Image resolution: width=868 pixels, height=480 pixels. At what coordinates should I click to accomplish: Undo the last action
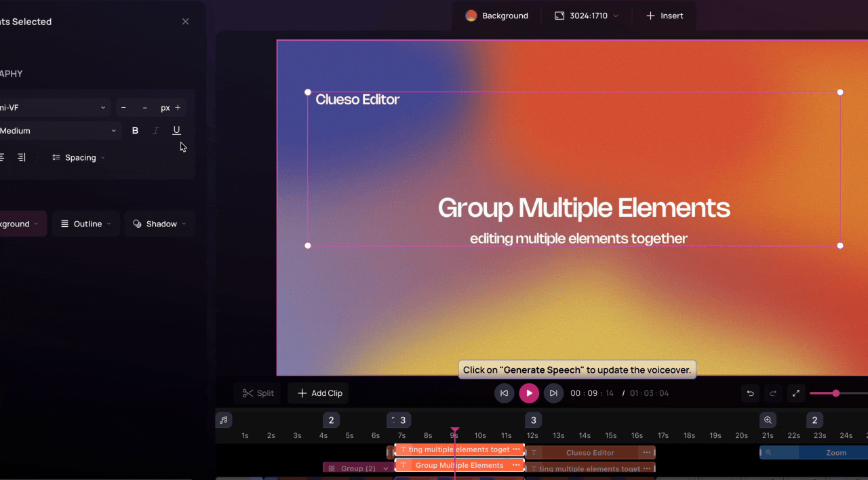tap(750, 393)
